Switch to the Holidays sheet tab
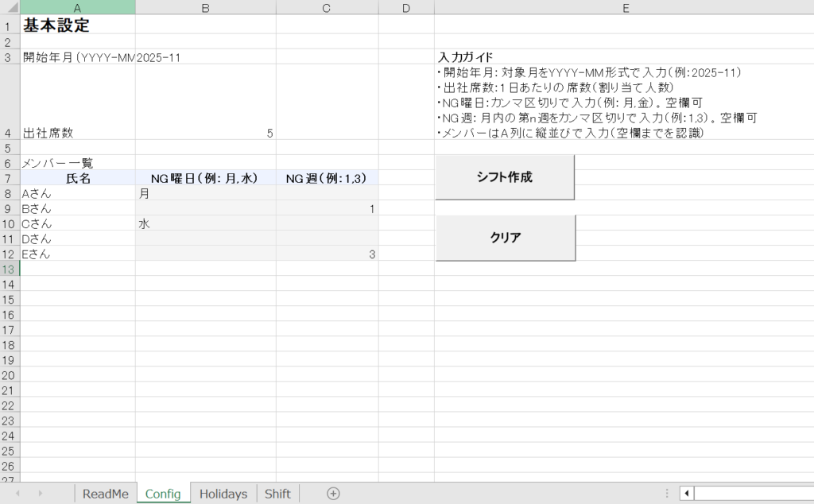 223,494
